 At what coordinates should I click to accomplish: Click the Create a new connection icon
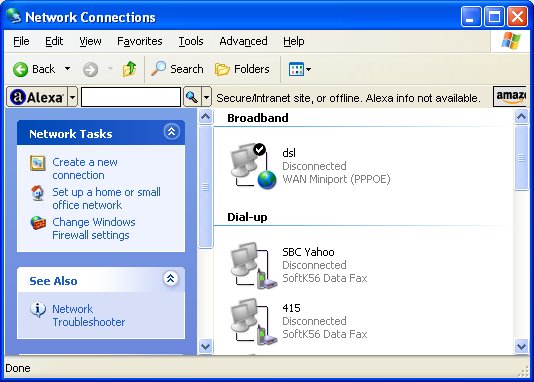tap(37, 163)
